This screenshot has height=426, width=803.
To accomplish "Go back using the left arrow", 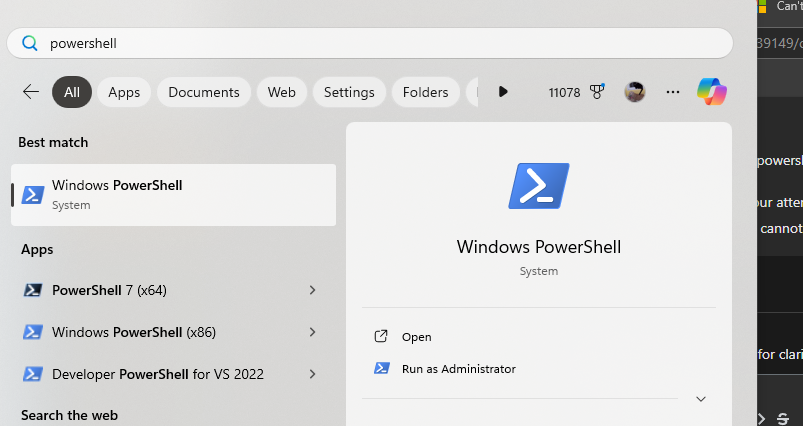I will pyautogui.click(x=31, y=92).
